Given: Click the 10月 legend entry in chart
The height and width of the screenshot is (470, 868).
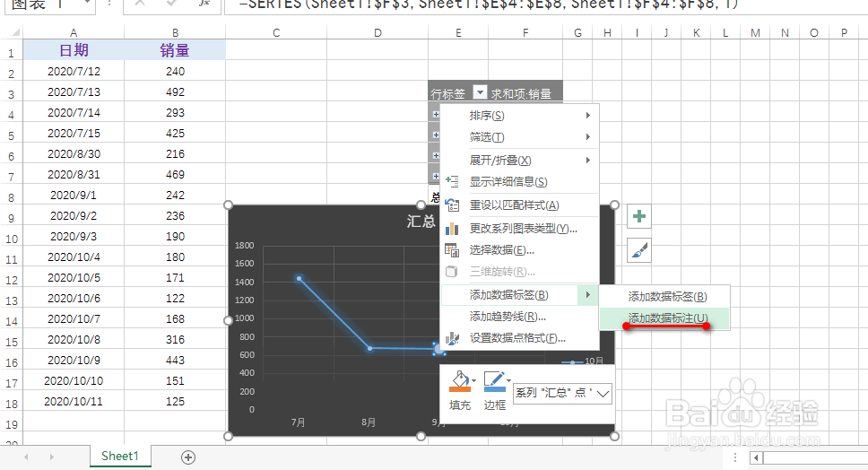Looking at the screenshot, I should pyautogui.click(x=584, y=361).
